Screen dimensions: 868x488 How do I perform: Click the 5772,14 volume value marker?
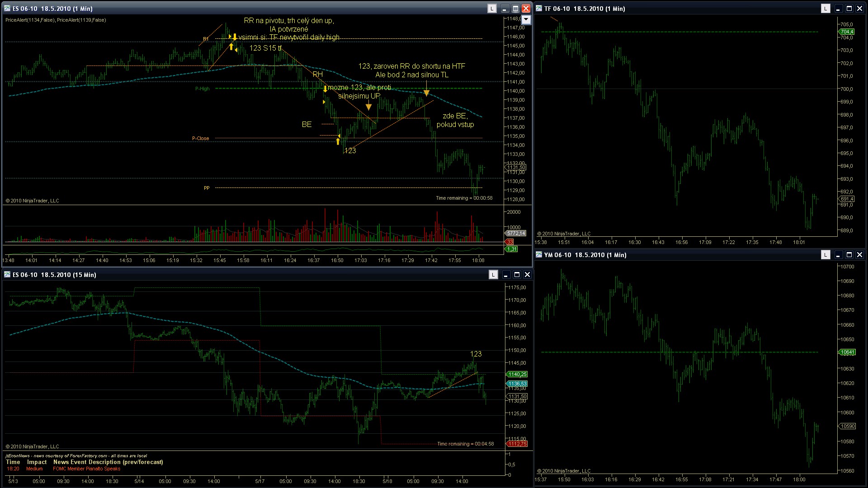(x=516, y=233)
